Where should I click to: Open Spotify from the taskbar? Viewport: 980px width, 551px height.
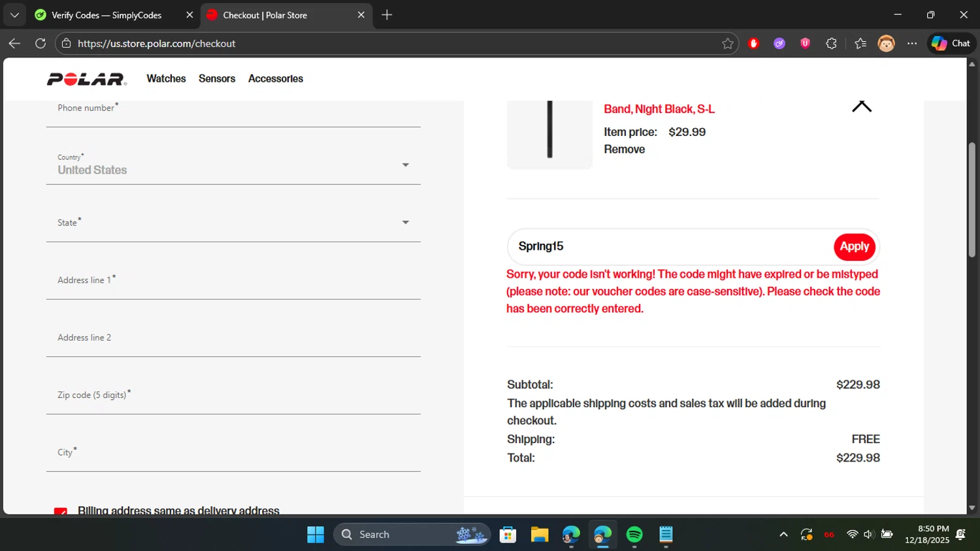[x=634, y=535]
